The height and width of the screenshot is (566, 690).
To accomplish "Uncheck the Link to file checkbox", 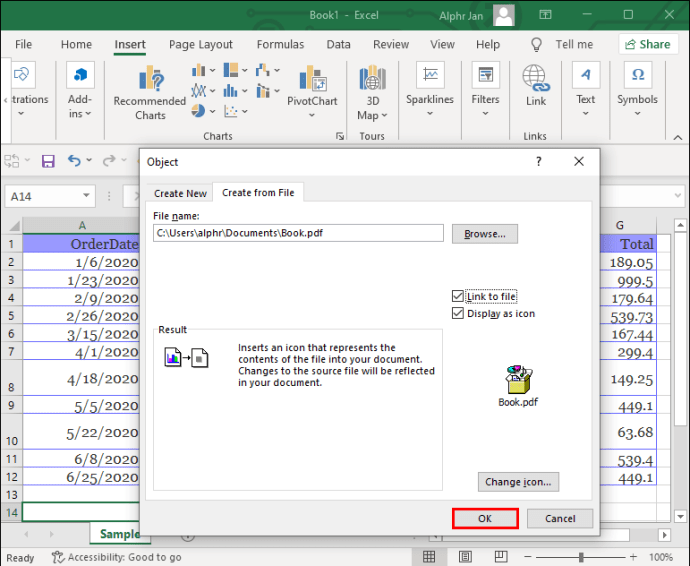I will (x=458, y=297).
